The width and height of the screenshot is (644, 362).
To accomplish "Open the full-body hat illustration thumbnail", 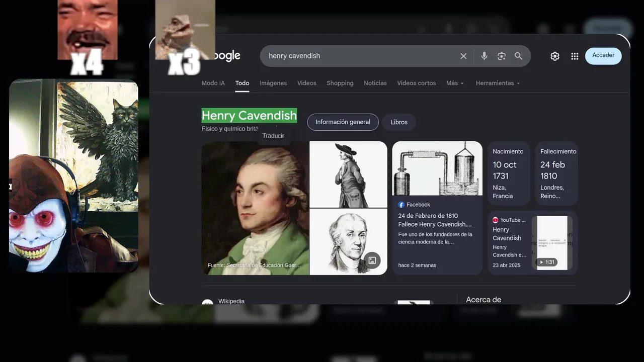I will [348, 174].
